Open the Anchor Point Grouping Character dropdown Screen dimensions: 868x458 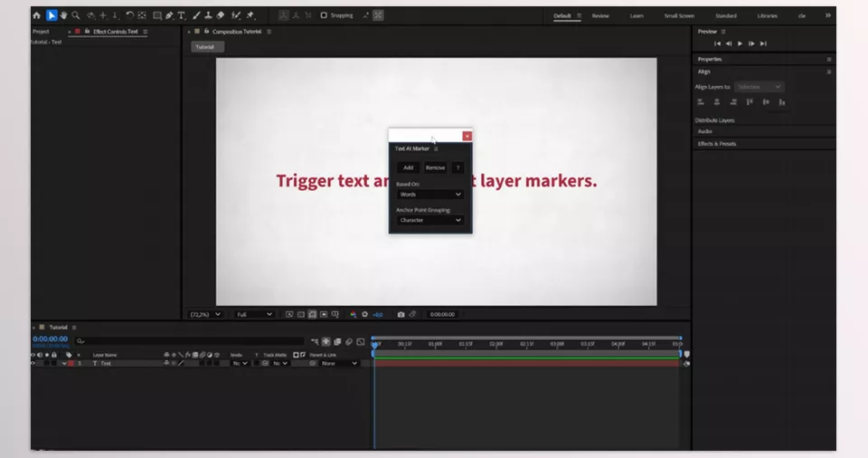tap(430, 220)
